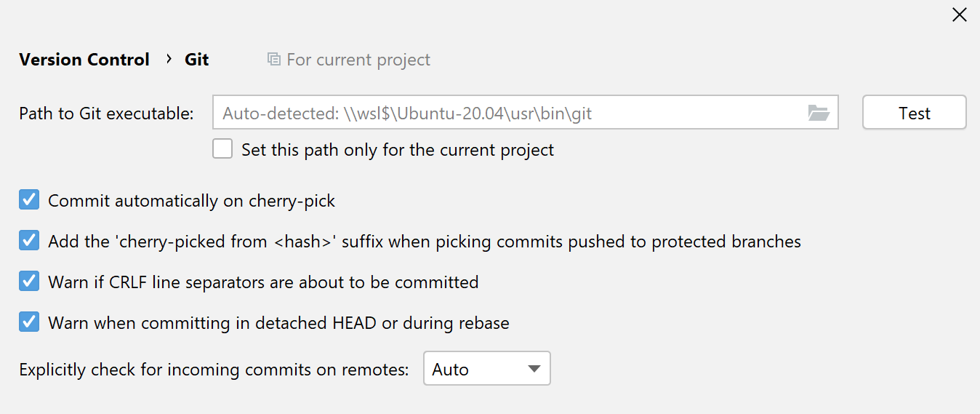980x414 pixels.
Task: Click the dropdown arrow next to Auto
Action: (534, 369)
